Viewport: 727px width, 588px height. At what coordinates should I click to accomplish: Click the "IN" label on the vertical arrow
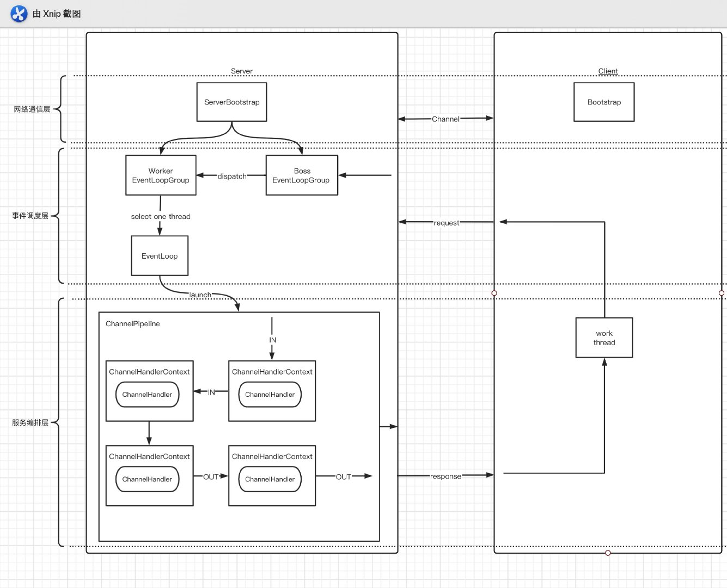tap(273, 340)
